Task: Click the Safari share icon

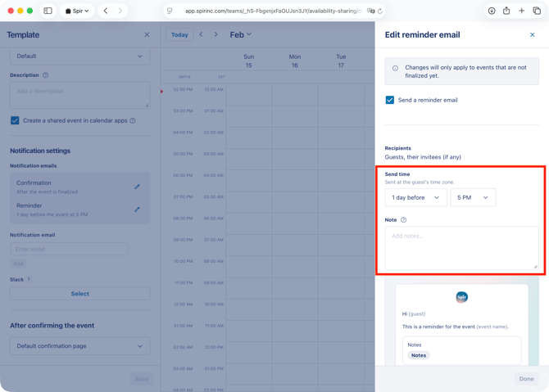Action: pyautogui.click(x=506, y=11)
